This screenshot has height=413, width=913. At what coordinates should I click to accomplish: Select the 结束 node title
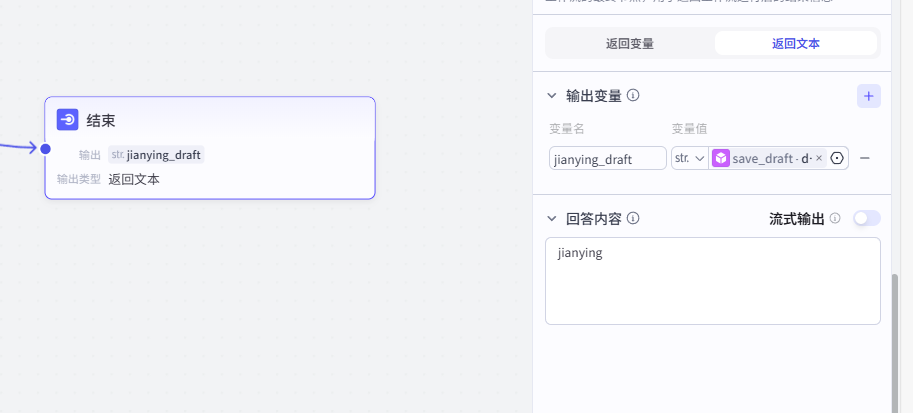pyautogui.click(x=100, y=120)
